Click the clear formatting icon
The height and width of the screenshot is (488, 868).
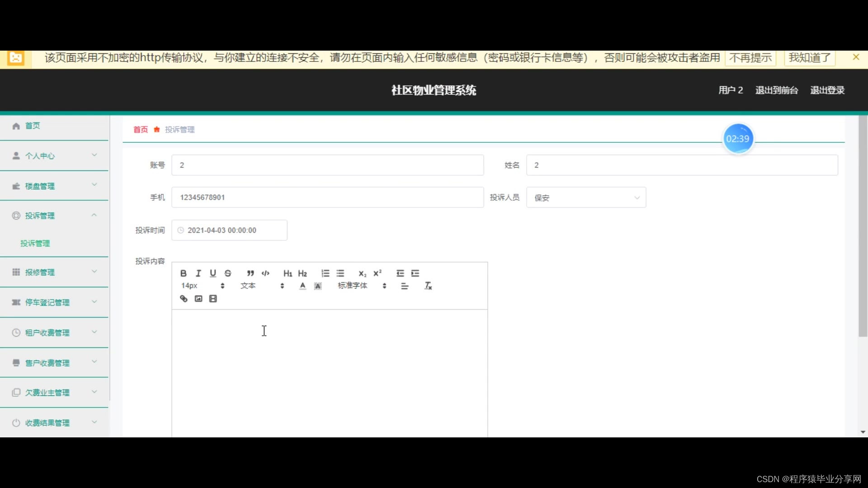point(428,286)
